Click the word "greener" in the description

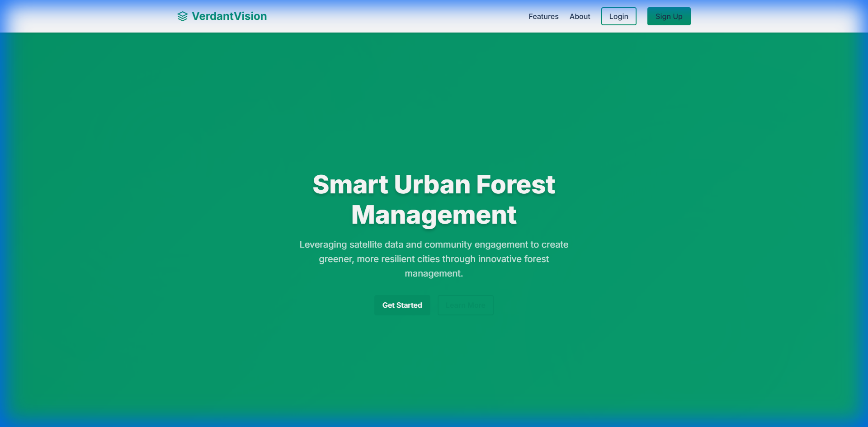click(x=336, y=259)
